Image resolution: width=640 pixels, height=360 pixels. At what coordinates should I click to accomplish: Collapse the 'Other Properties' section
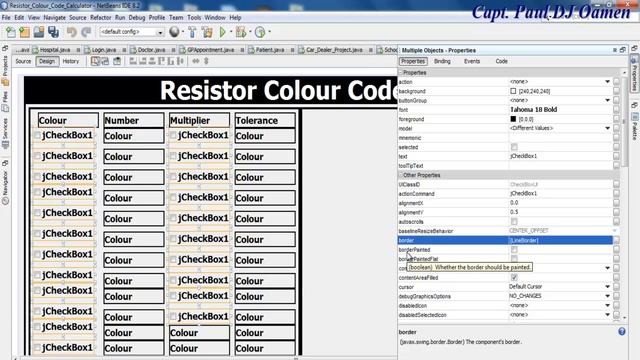pyautogui.click(x=401, y=175)
